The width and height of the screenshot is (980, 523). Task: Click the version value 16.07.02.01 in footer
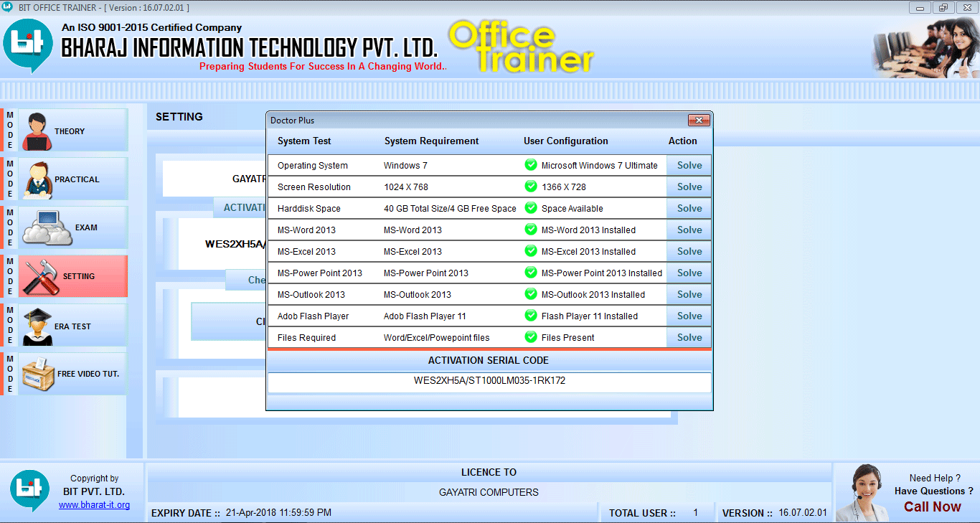pyautogui.click(x=803, y=513)
